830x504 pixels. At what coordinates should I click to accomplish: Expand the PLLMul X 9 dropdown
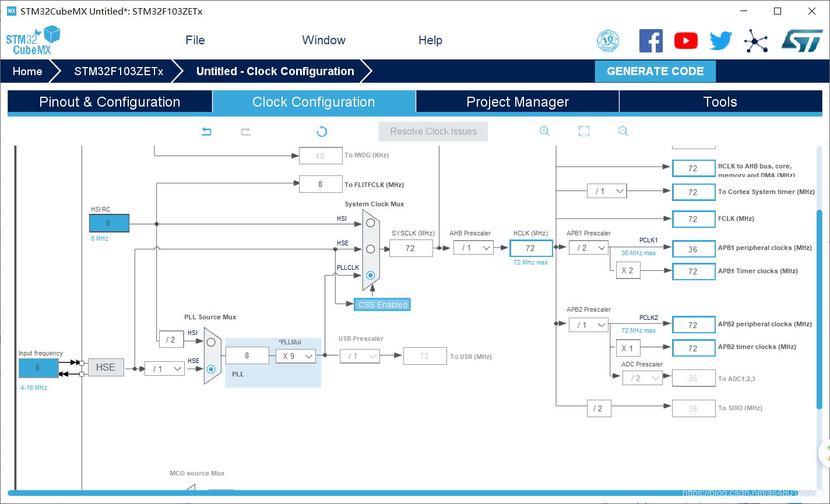(x=296, y=356)
